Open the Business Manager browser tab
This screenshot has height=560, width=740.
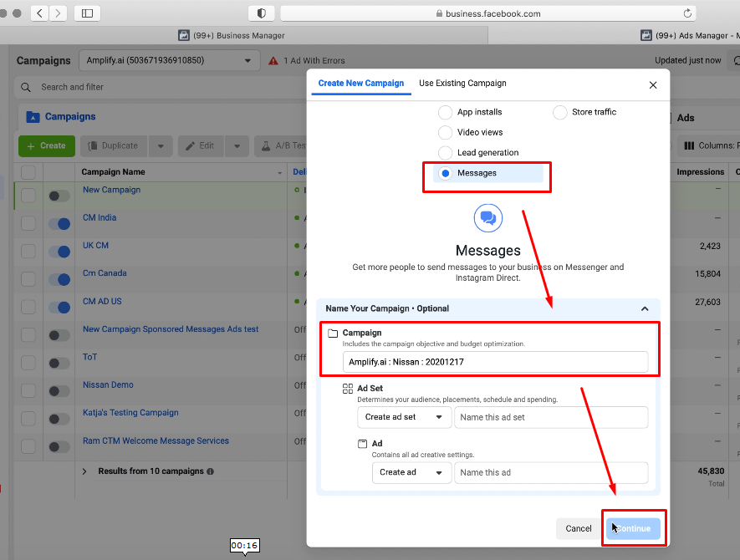point(239,35)
